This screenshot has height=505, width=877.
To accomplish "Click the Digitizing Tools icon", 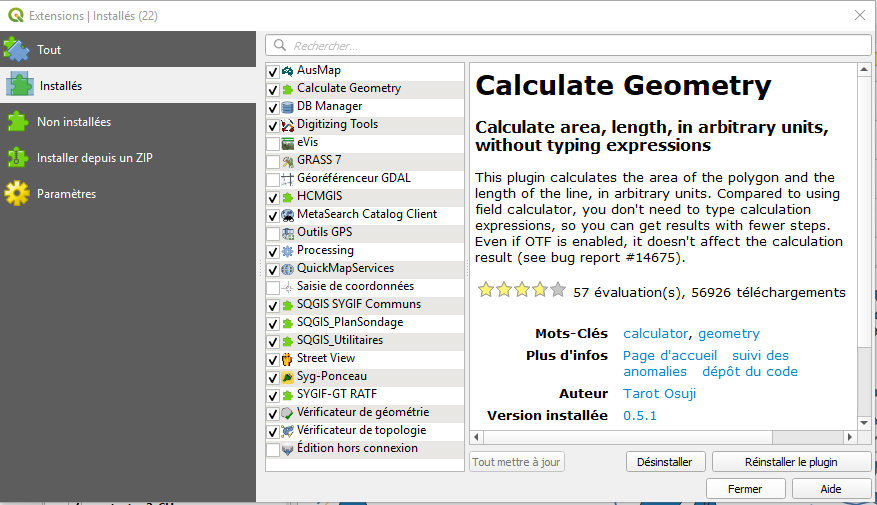I will [287, 125].
